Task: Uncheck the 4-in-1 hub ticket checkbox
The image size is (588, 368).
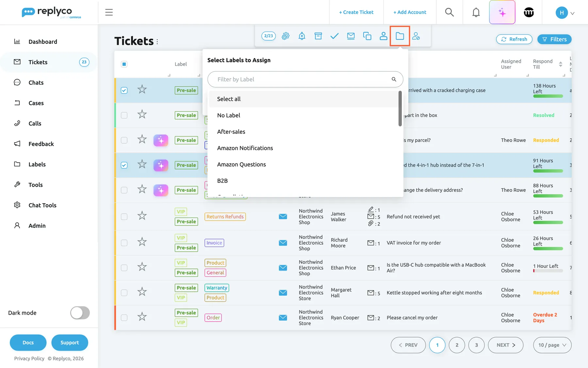Action: (x=124, y=165)
